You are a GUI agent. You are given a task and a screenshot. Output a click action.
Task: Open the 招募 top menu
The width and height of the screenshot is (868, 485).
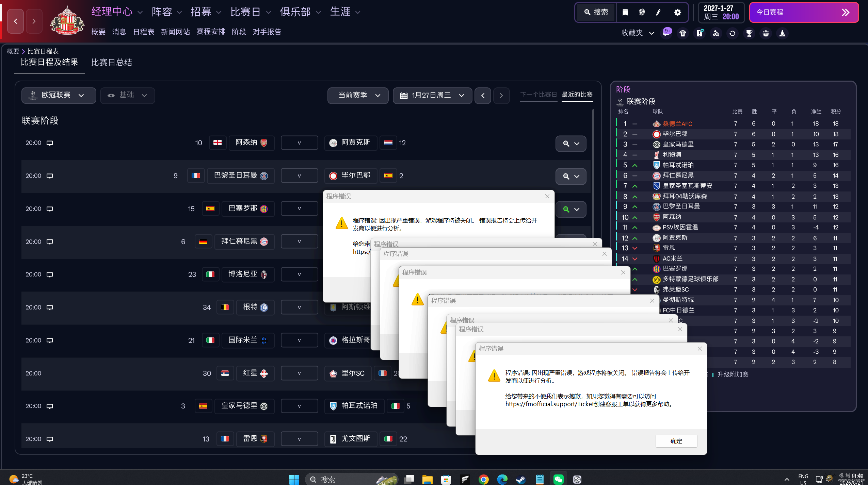[206, 12]
